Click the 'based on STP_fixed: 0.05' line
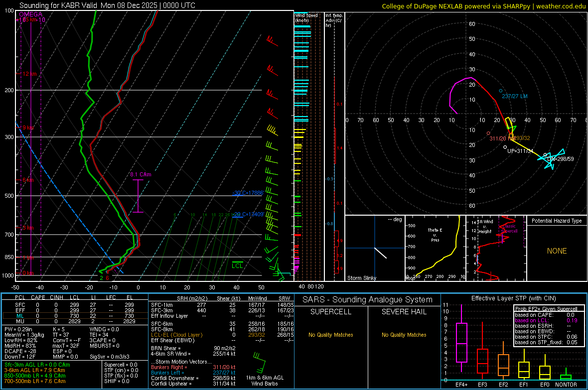588x390 pixels. (546, 342)
